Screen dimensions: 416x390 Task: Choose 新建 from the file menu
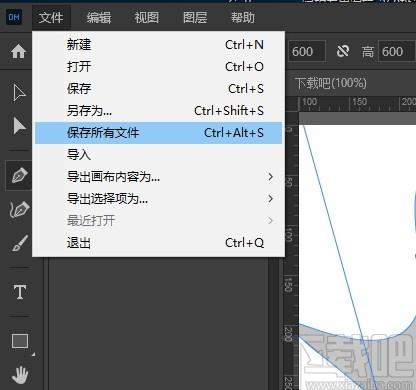(158, 45)
